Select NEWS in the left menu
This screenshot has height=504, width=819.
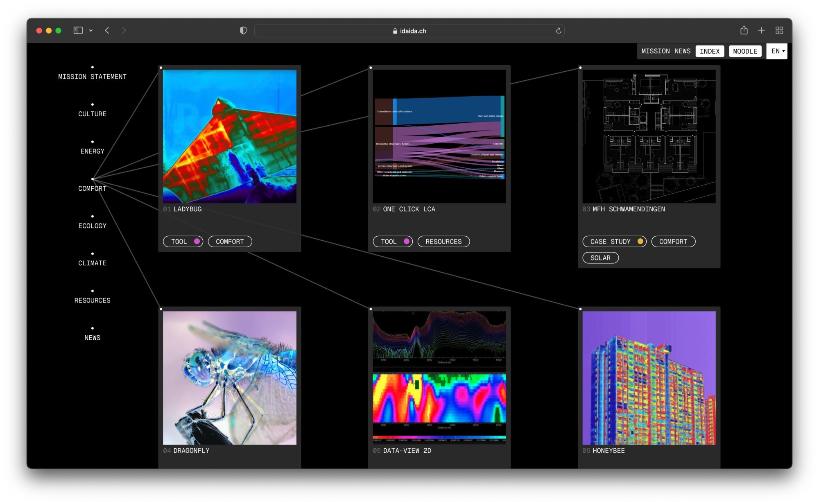point(92,337)
